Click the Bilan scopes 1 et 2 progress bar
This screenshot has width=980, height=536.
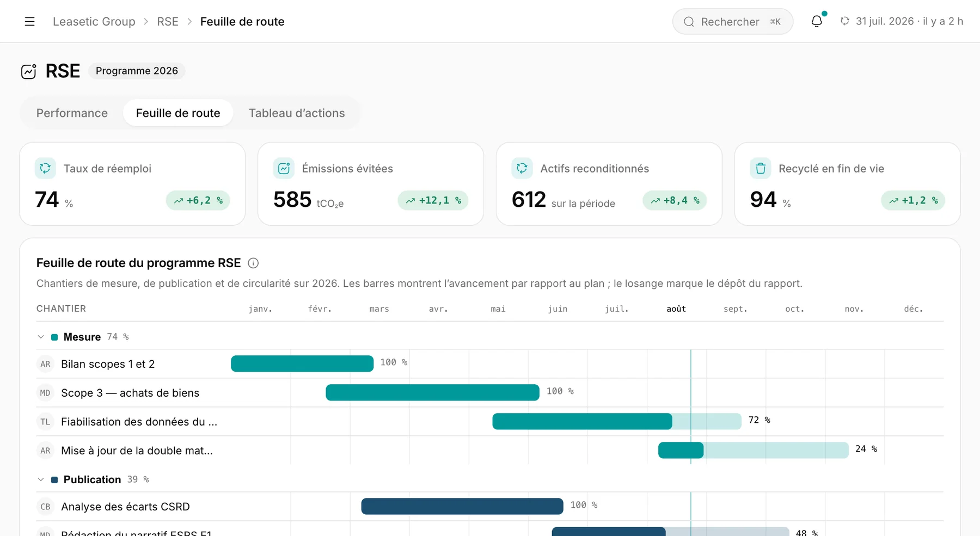302,364
